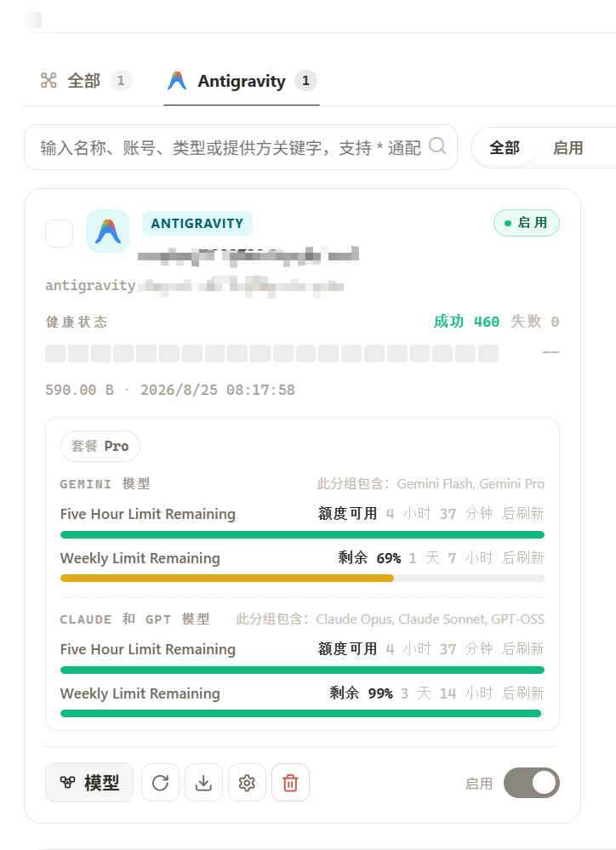Delete account with red trash icon

point(291,782)
